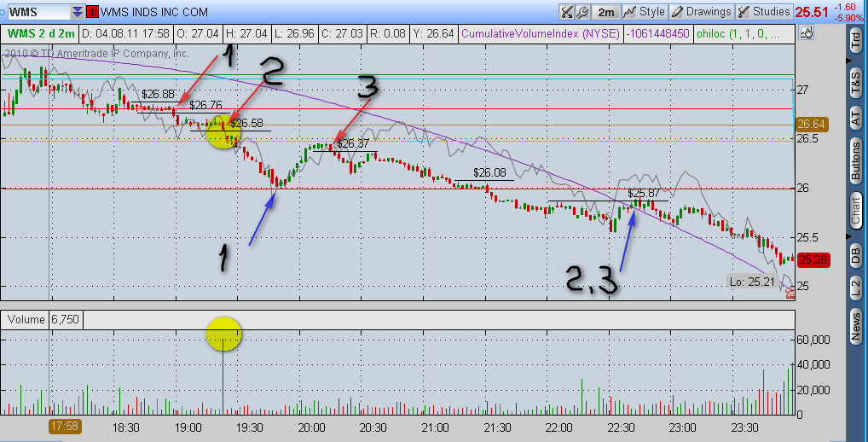Open the Studies menu
Screen dimensions: 868x442
[x=764, y=12]
